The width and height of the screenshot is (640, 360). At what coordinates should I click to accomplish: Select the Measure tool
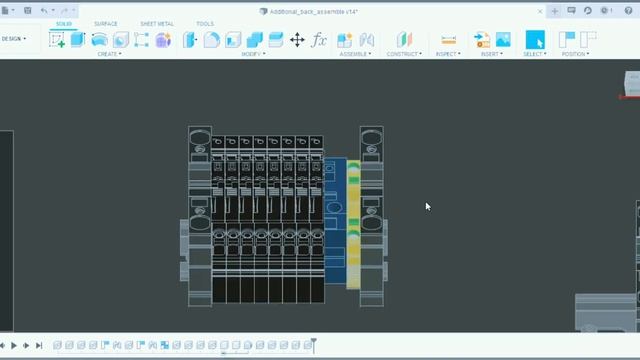point(449,40)
